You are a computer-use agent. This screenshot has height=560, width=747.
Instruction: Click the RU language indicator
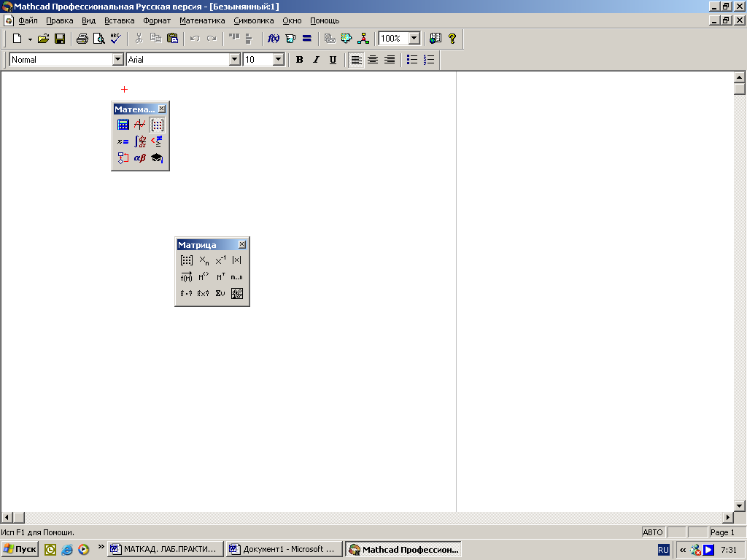point(663,550)
